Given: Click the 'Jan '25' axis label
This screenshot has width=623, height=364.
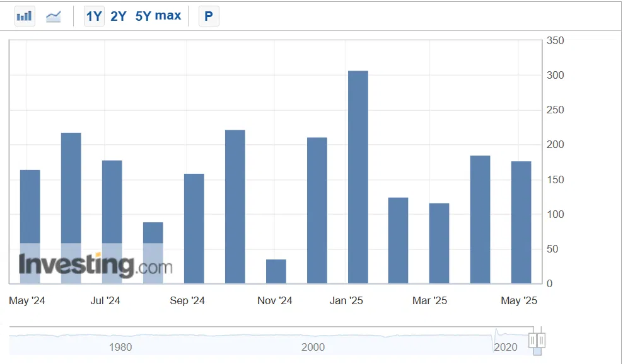Looking at the screenshot, I should click(x=346, y=300).
